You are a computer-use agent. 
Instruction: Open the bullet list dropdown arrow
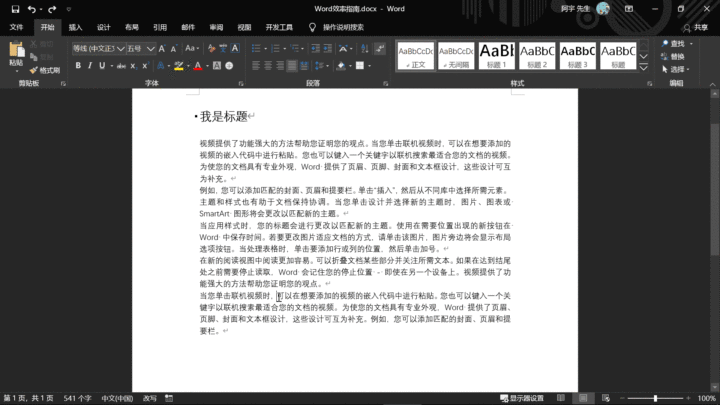point(265,49)
